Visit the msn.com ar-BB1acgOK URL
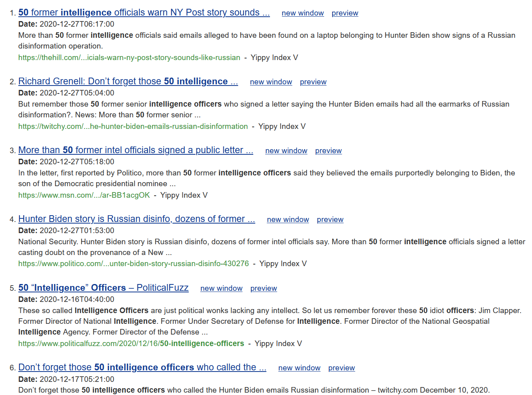 point(84,195)
